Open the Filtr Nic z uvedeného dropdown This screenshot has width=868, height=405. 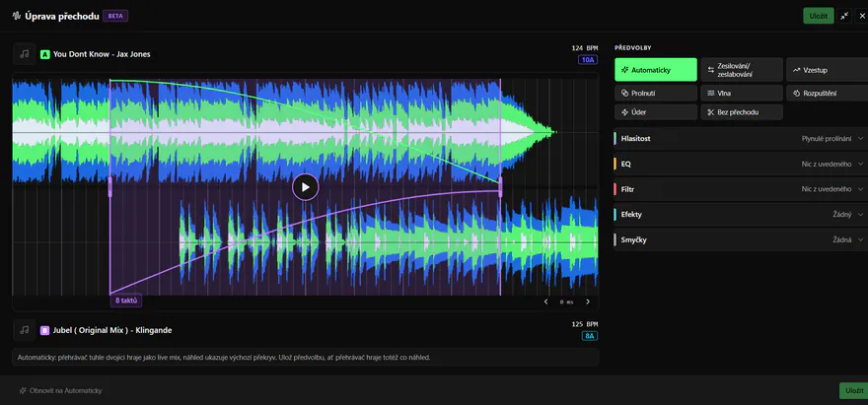point(832,189)
